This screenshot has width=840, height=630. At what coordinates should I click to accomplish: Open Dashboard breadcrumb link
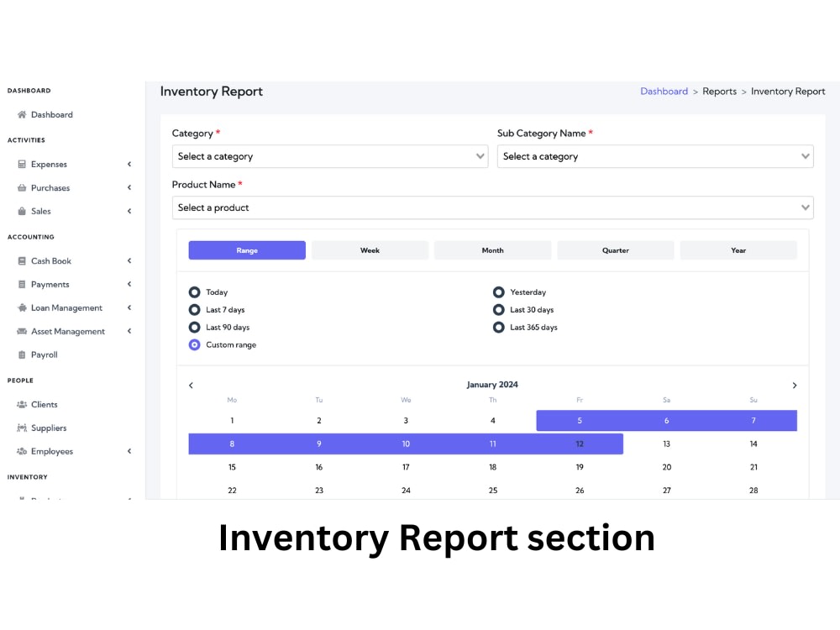664,92
